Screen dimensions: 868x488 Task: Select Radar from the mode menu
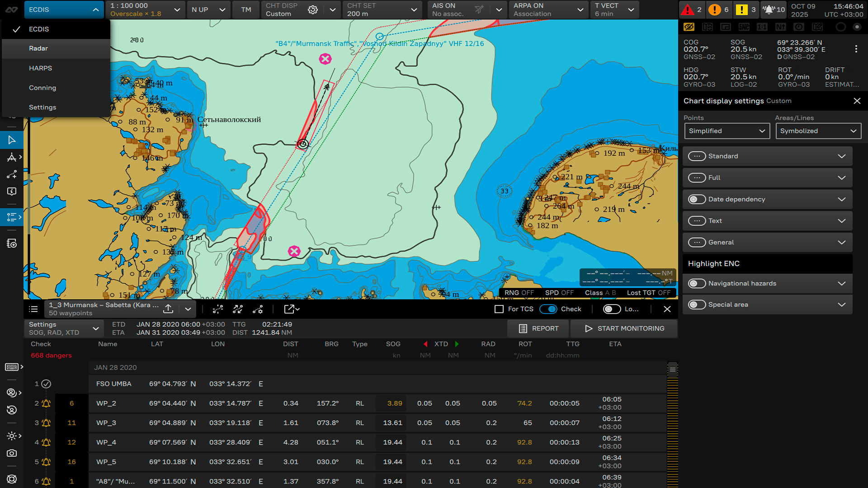tap(38, 48)
